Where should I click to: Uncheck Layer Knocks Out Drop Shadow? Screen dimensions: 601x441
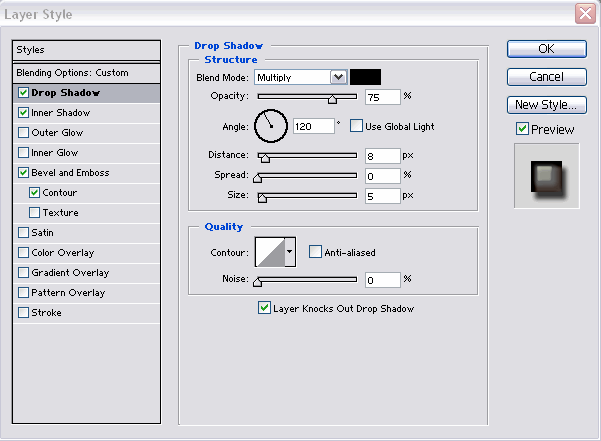(264, 308)
